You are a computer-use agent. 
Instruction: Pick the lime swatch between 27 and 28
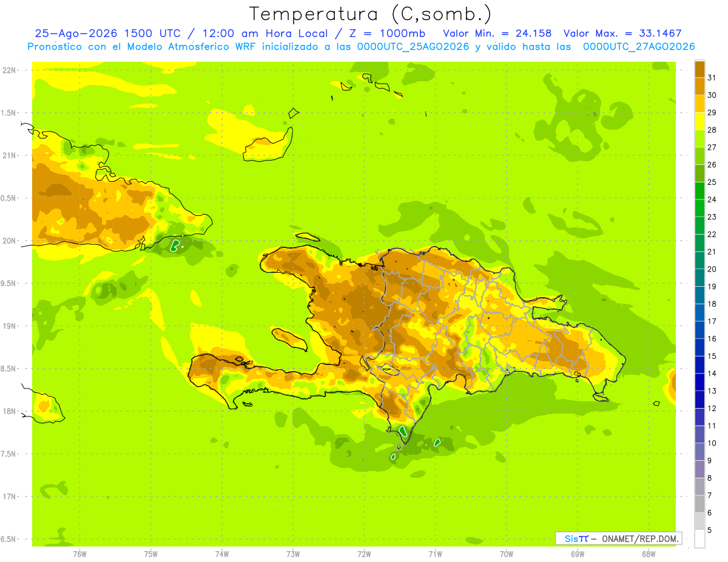(x=699, y=138)
